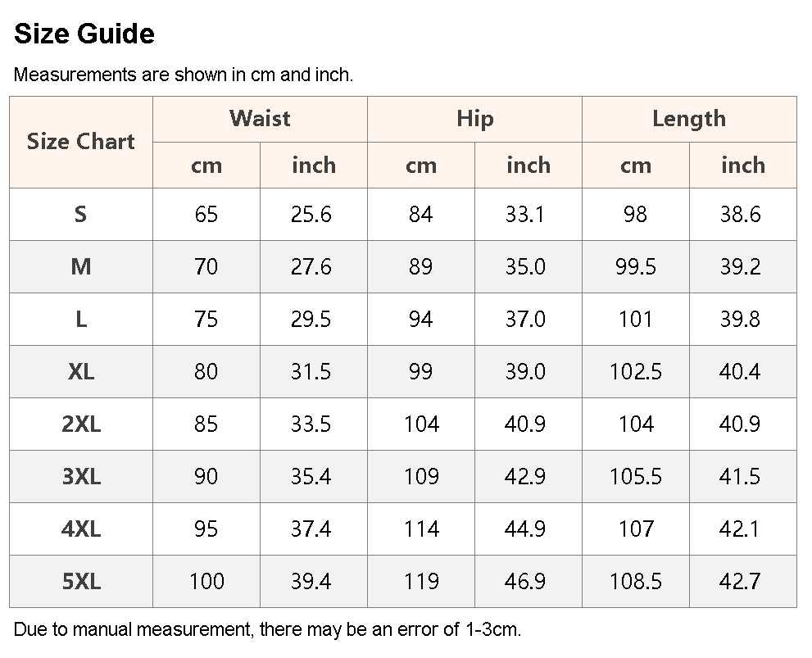This screenshot has height=658, width=812.
Task: Click the Size Guide heading
Action: point(84,34)
